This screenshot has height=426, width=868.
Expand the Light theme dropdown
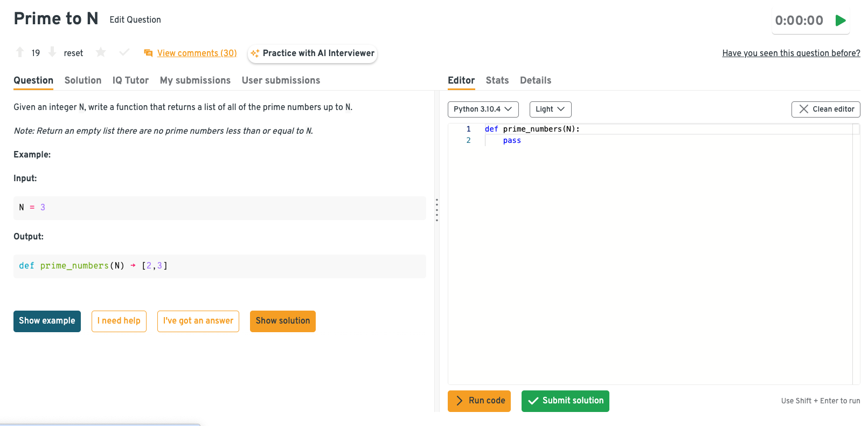550,109
